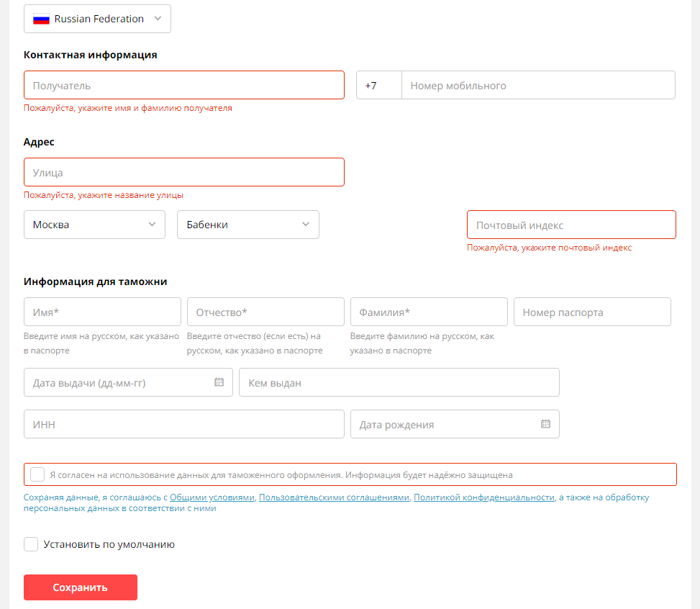Click the +7 country code field
The width and height of the screenshot is (700, 609).
[x=379, y=85]
